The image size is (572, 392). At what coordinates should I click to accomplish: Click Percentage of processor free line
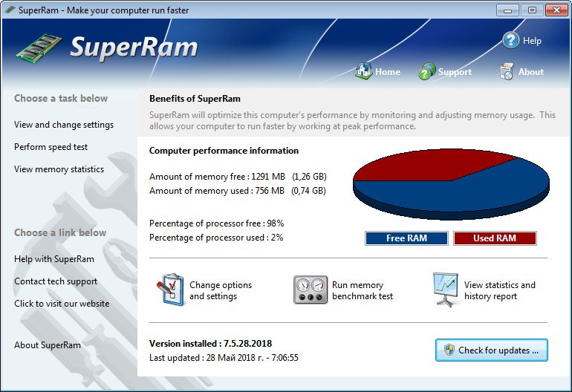pos(216,223)
